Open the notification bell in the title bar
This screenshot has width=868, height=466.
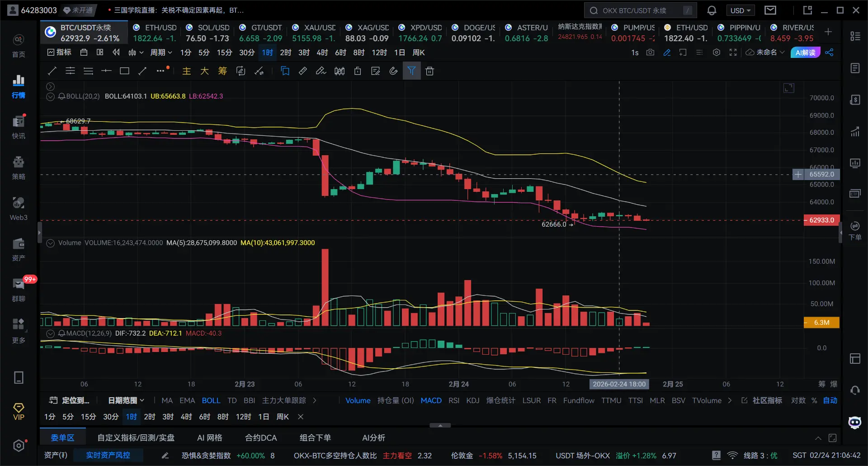tap(712, 10)
